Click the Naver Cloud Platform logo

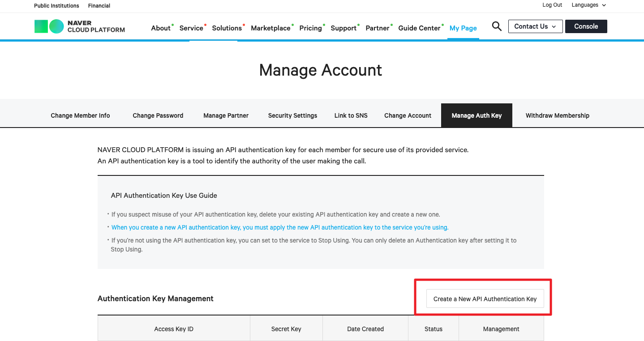coord(80,26)
